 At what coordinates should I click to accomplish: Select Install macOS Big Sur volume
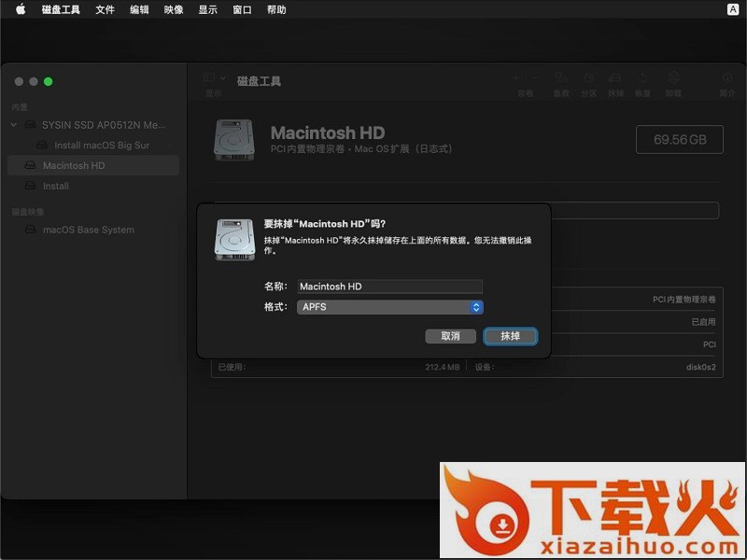(x=93, y=146)
